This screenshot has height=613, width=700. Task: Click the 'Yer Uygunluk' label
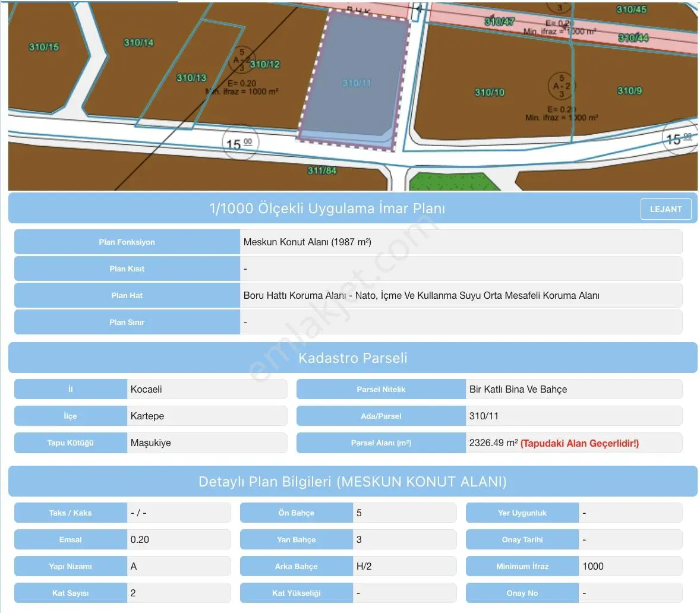pos(522,513)
